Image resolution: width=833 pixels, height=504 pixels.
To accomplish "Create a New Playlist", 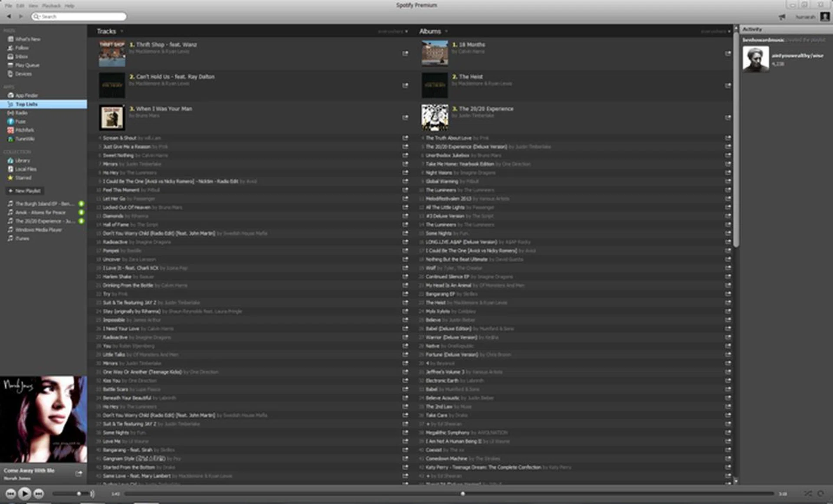I will coord(26,191).
